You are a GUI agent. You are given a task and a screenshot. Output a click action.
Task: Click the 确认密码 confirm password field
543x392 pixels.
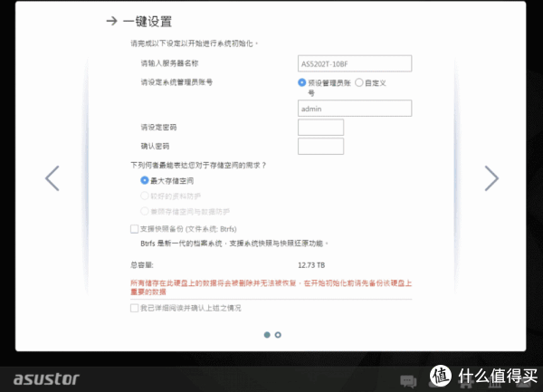320,146
